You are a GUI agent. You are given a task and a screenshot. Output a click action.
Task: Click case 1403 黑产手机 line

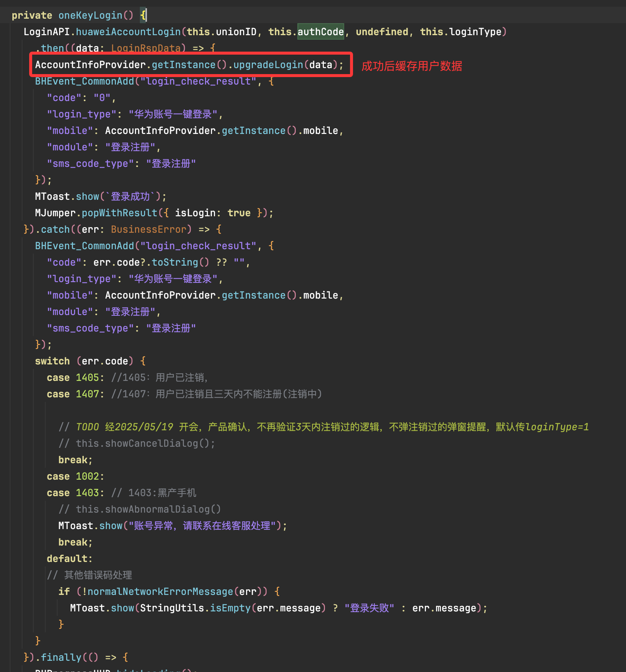[x=122, y=493]
